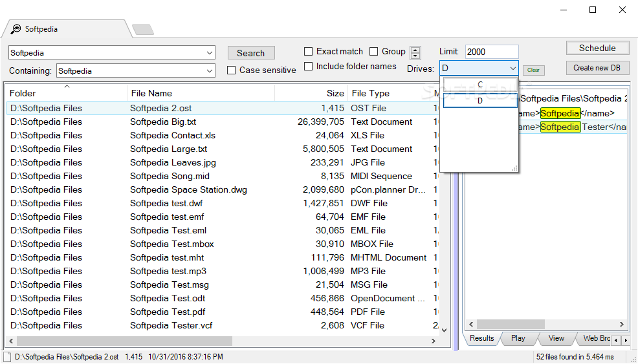Screen dimensions: 638x364
Task: Increase the Group stepper value
Action: [x=415, y=50]
